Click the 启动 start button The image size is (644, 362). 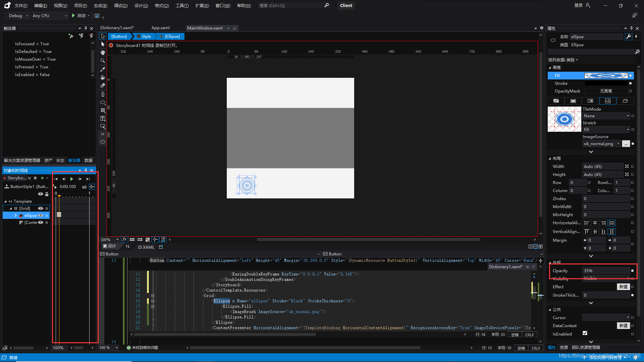[x=79, y=16]
